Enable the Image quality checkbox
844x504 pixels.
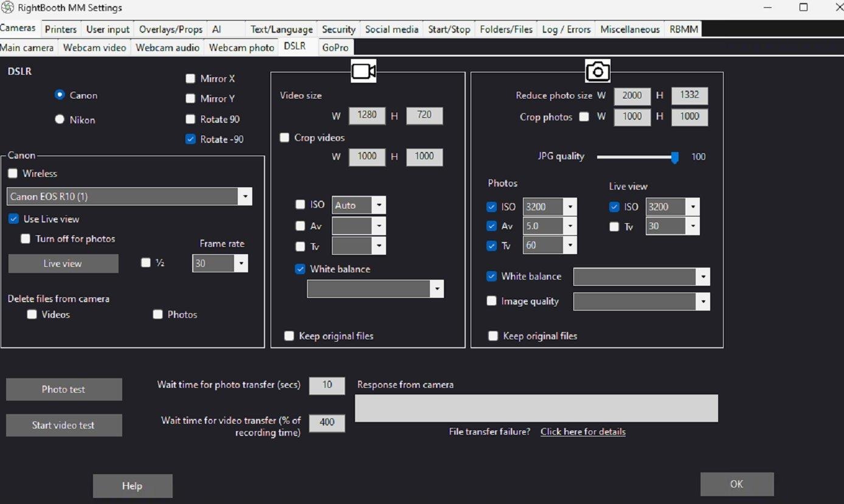(x=491, y=301)
